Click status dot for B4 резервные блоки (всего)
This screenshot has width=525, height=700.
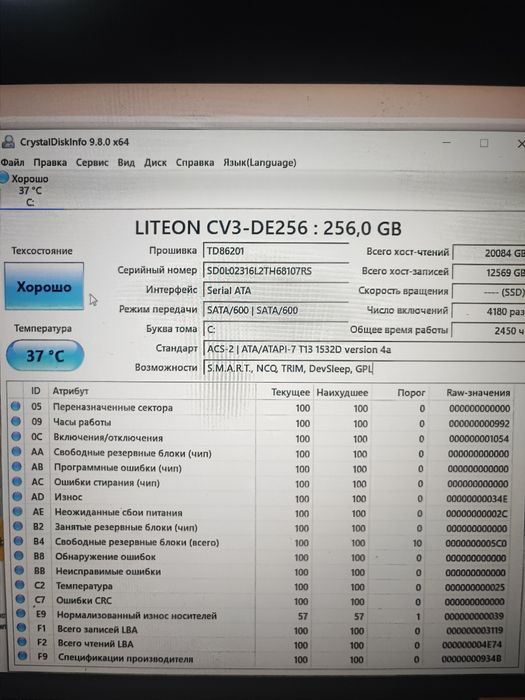[18, 541]
